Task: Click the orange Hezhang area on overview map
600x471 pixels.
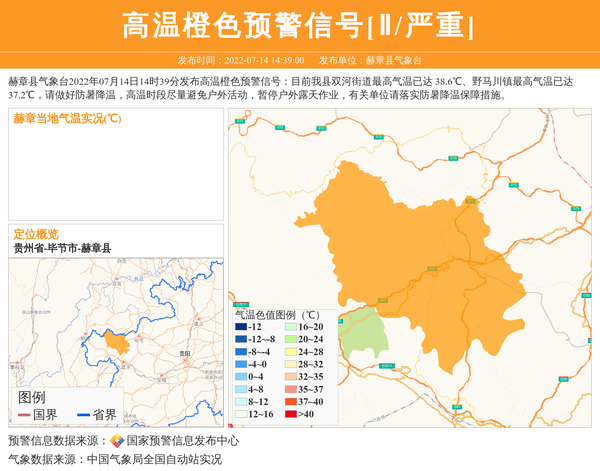Action: tap(117, 344)
